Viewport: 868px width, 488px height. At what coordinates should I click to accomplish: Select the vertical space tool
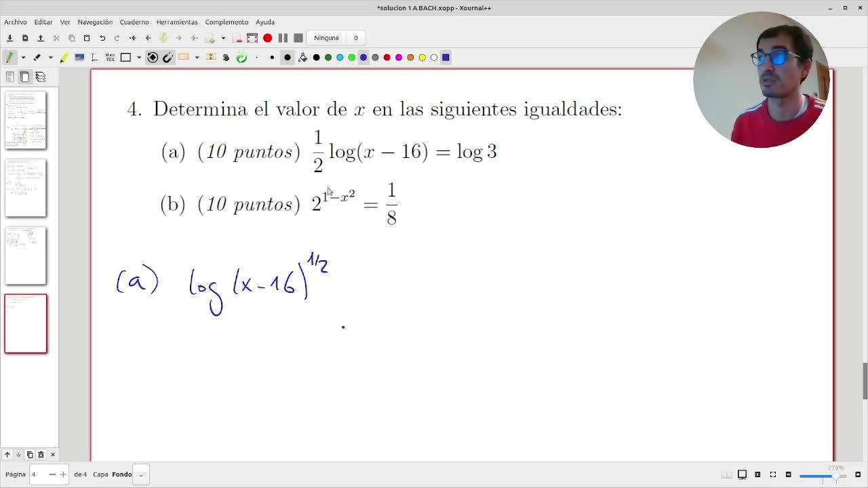[211, 58]
